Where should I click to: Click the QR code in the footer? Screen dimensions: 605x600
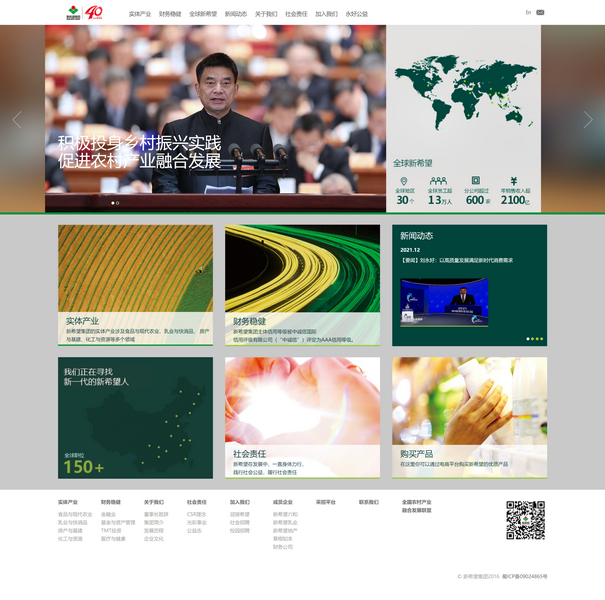[x=525, y=520]
